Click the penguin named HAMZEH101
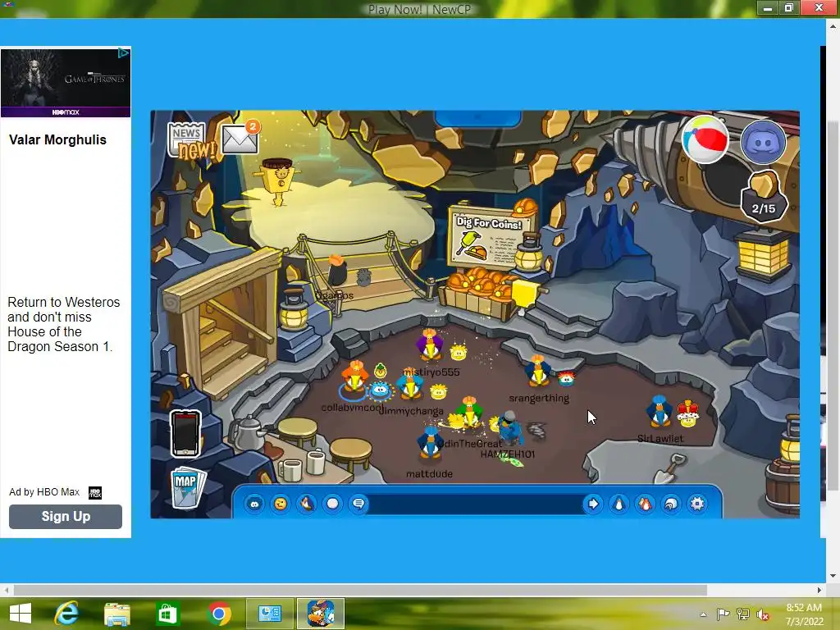 (509, 428)
